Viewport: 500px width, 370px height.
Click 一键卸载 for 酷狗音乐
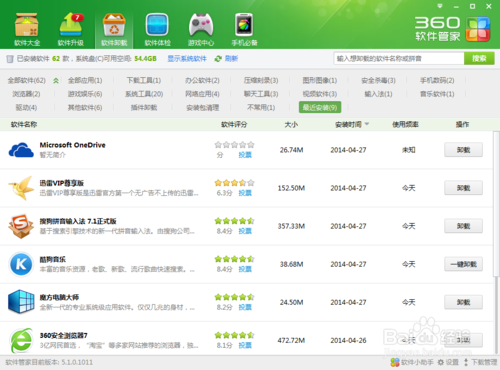coord(463,264)
